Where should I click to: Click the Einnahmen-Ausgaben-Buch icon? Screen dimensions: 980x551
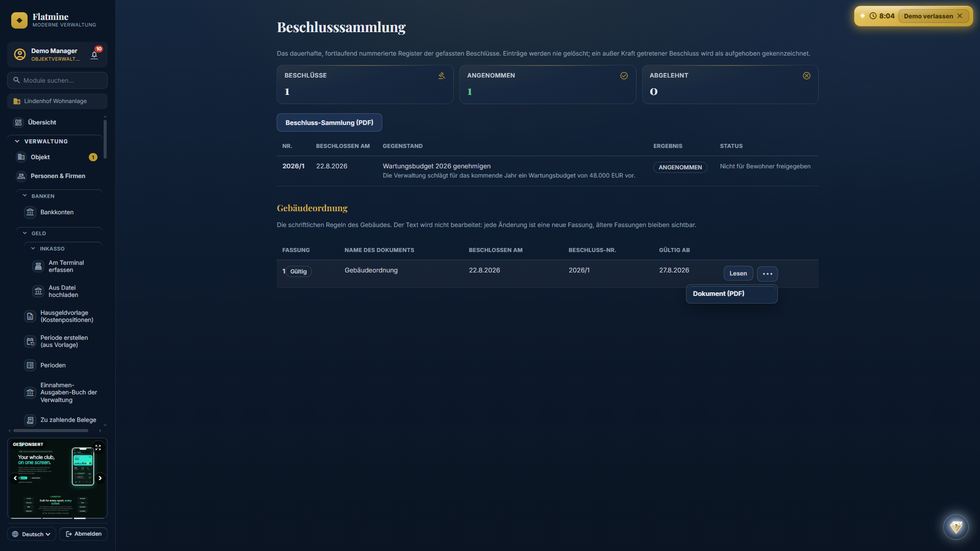tap(30, 392)
